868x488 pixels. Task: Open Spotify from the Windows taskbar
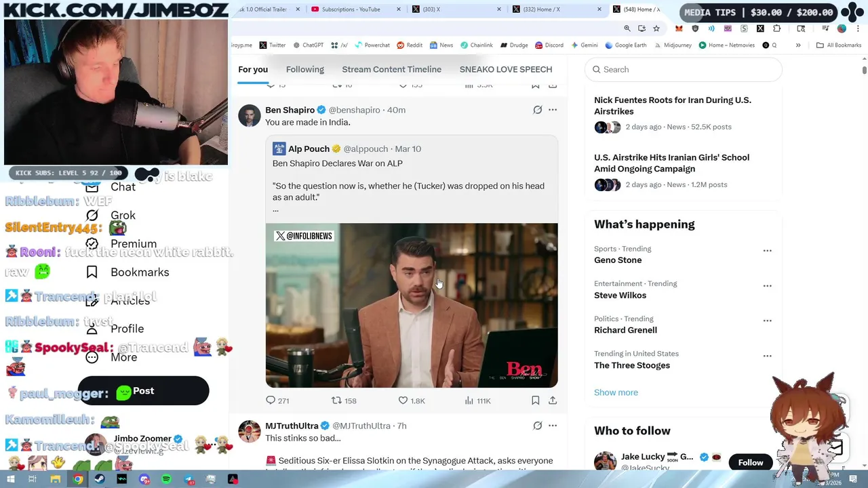(x=167, y=479)
